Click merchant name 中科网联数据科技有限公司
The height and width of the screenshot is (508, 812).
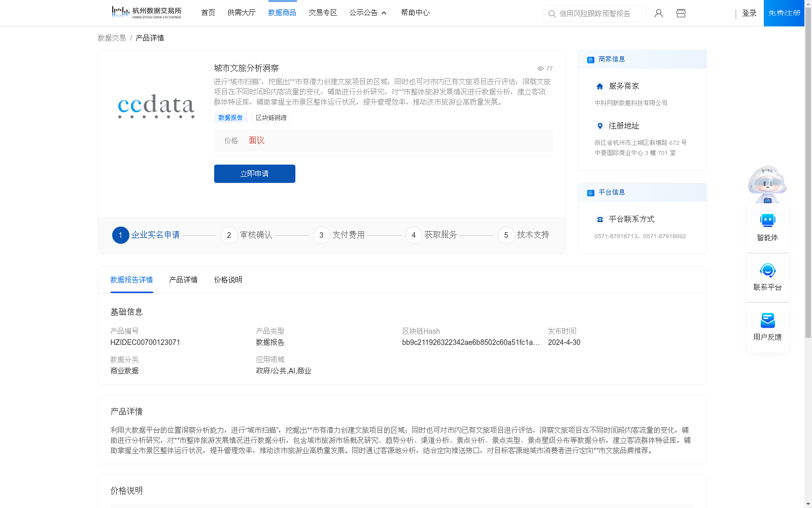pyautogui.click(x=631, y=103)
